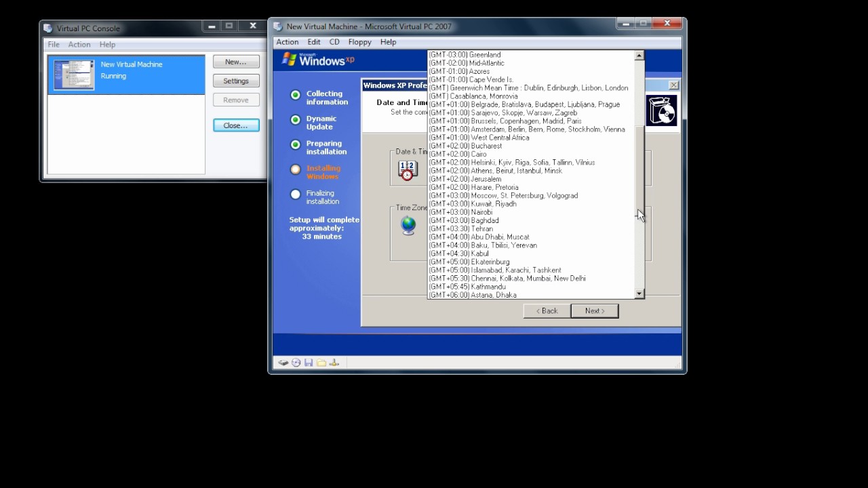Click the floppy disk status bar icon

tap(309, 363)
